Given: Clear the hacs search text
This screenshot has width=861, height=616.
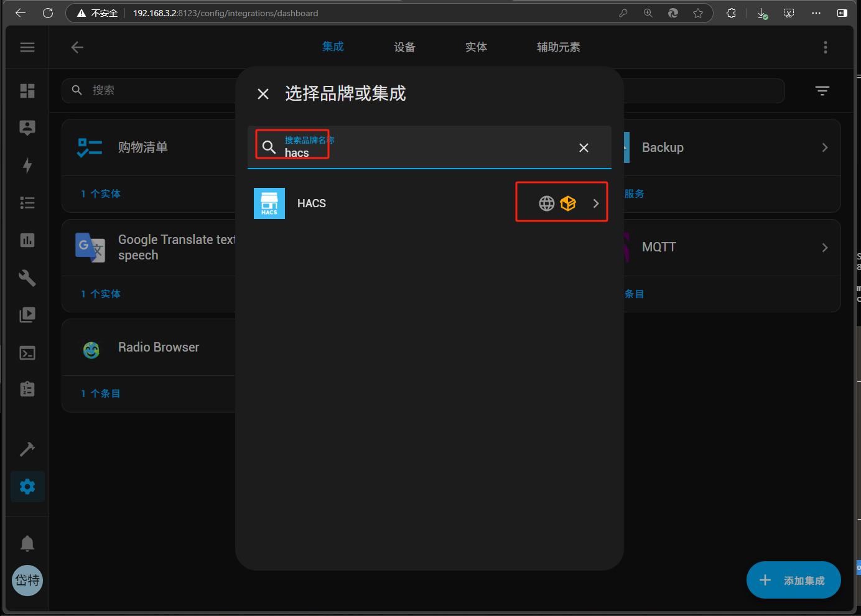Looking at the screenshot, I should [584, 147].
